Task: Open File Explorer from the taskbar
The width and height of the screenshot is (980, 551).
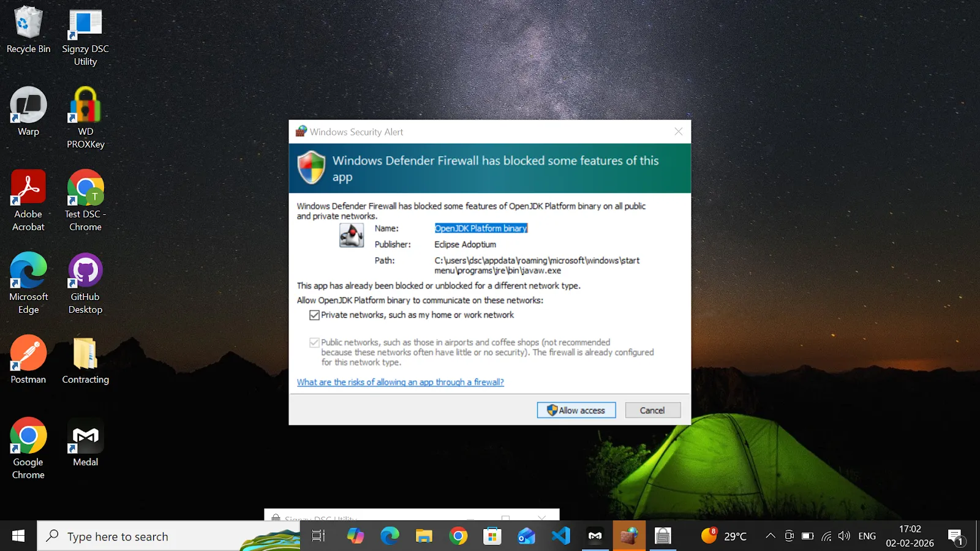Action: [424, 536]
